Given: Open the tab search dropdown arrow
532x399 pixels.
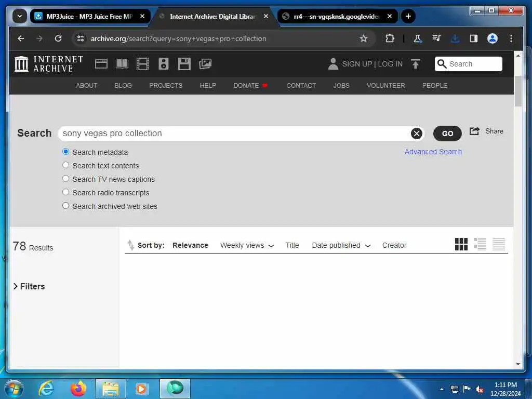Looking at the screenshot, I should coord(20,16).
